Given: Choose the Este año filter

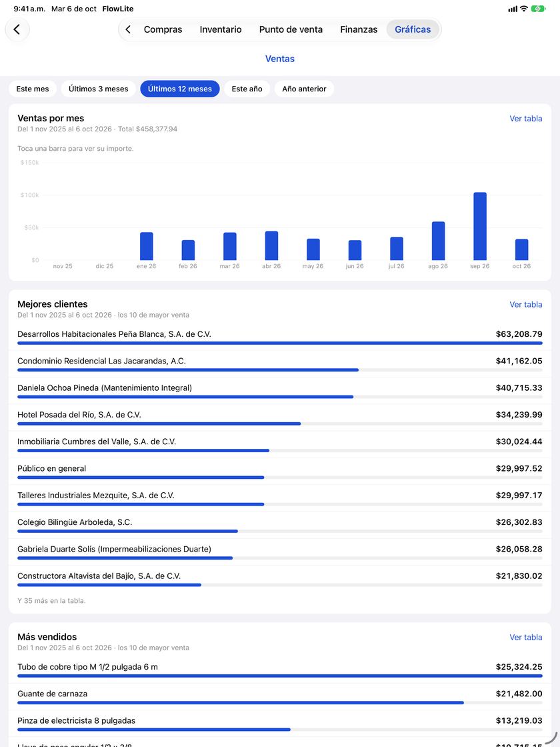Looking at the screenshot, I should tap(247, 89).
